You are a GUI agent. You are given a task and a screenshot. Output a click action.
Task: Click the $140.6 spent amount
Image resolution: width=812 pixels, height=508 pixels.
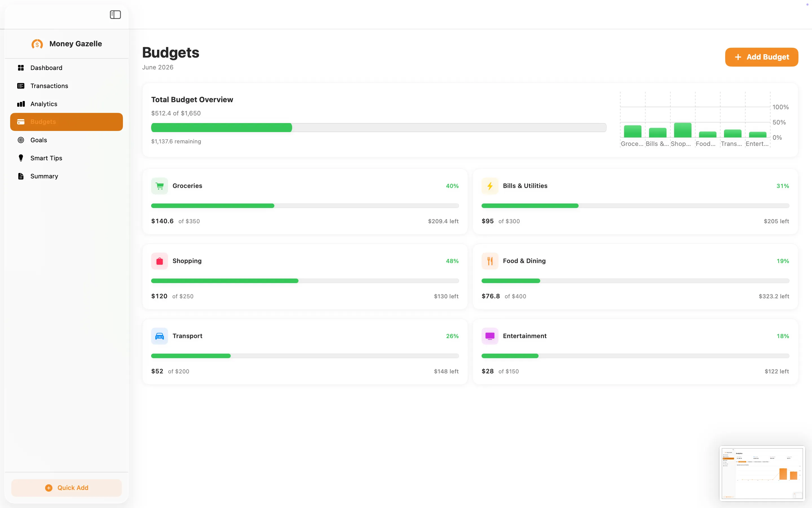162,221
